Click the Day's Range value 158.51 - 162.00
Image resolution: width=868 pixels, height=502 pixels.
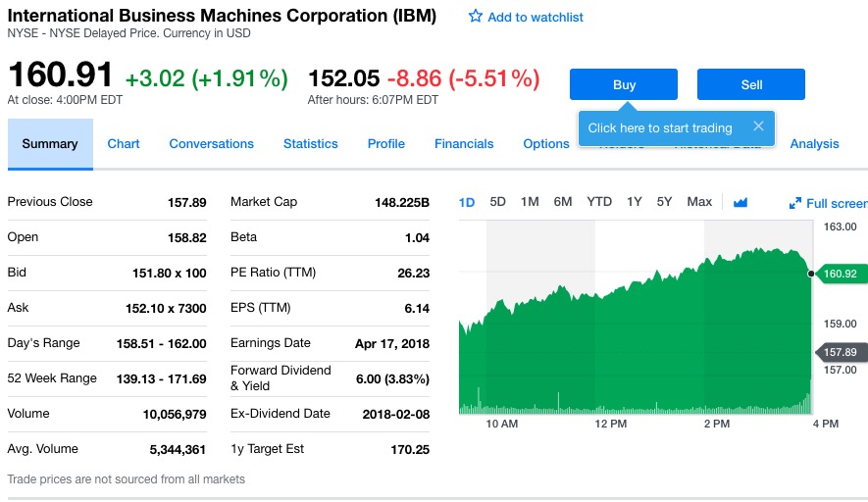point(161,344)
